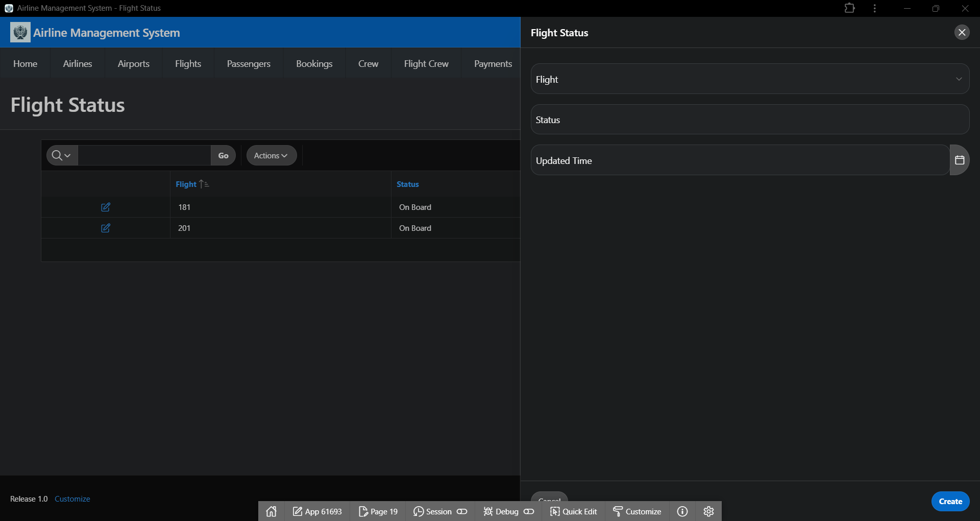The width and height of the screenshot is (980, 521).
Task: Open Customize in the developer toolbar
Action: coord(637,511)
